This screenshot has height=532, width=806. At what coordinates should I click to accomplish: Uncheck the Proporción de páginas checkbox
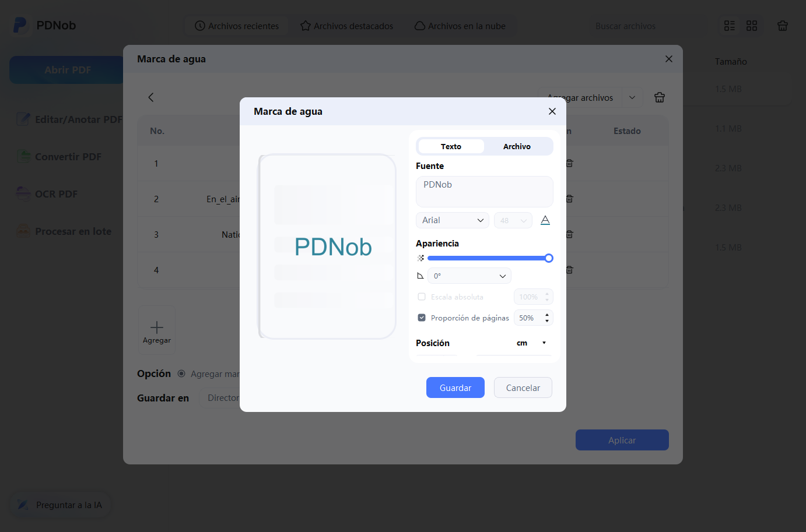(422, 318)
